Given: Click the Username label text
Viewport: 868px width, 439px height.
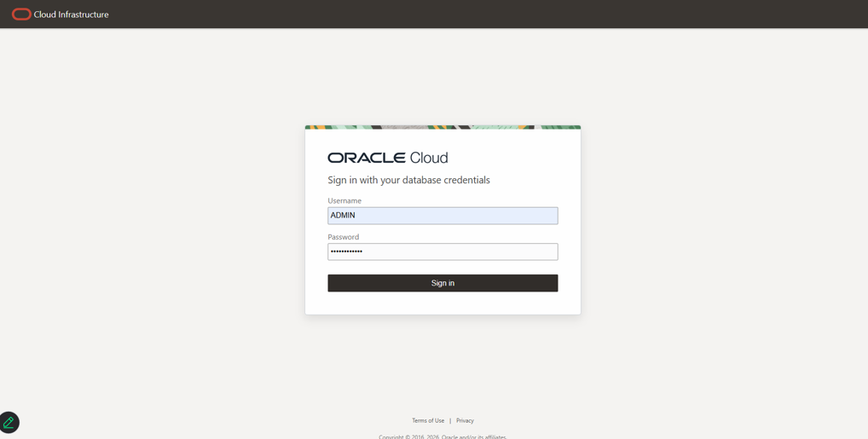Looking at the screenshot, I should [344, 201].
